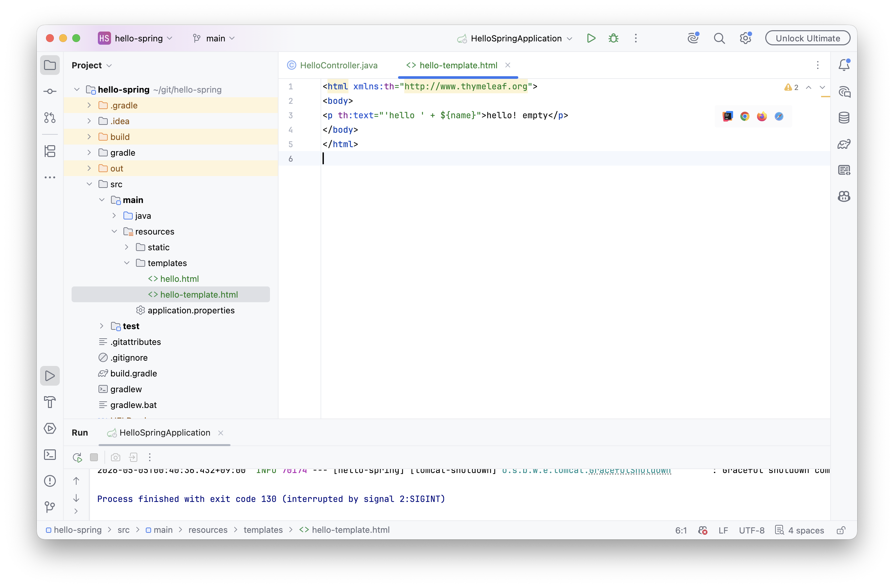
Task: Switch to the HelloController.java tab
Action: click(x=332, y=65)
